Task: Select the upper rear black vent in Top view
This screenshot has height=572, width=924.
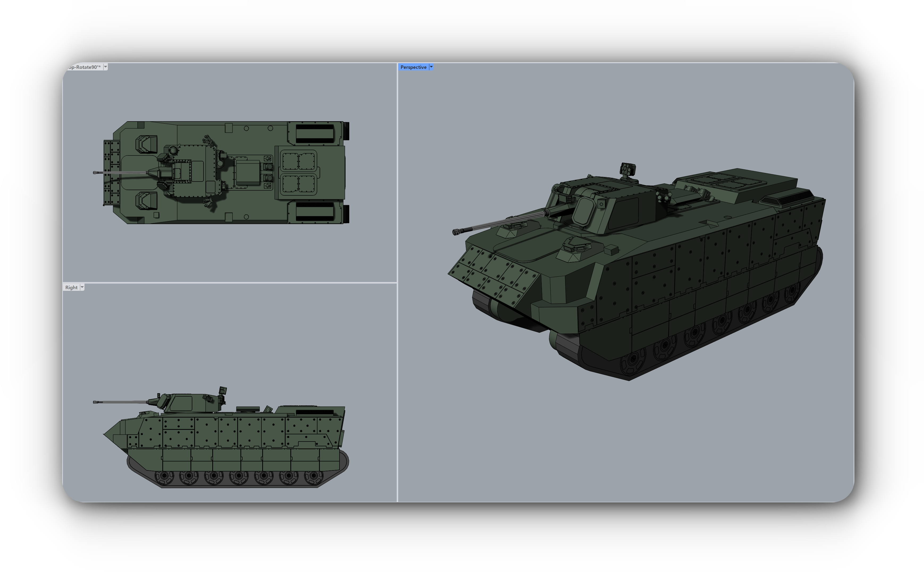Action: click(x=315, y=133)
